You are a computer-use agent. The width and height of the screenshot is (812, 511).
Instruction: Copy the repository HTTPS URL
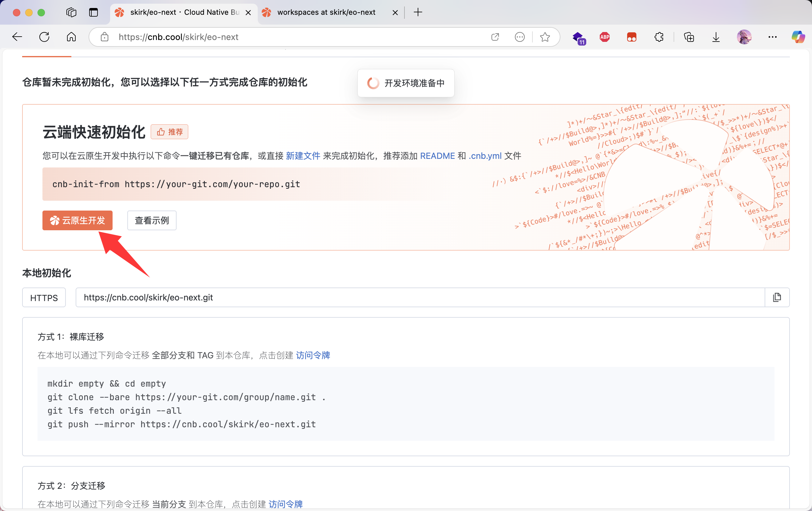pyautogui.click(x=777, y=297)
